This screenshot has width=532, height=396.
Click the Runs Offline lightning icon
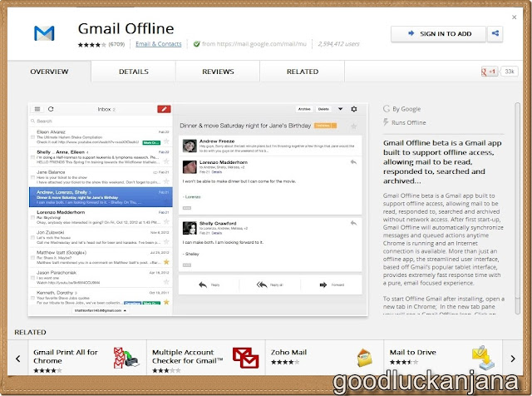coord(386,122)
